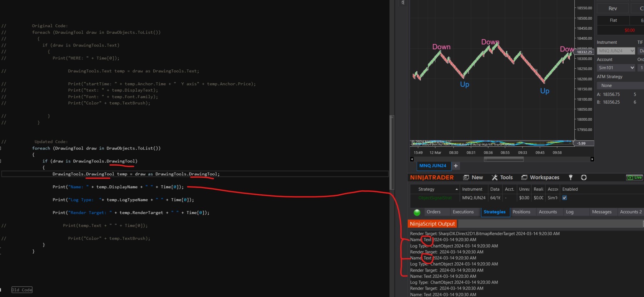Click the Print "Name: " code line
Screen dimensions: 644x297
click(118, 187)
